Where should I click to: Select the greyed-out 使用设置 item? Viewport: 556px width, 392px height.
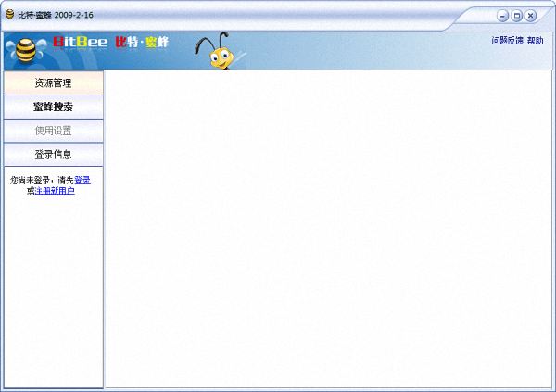point(53,131)
